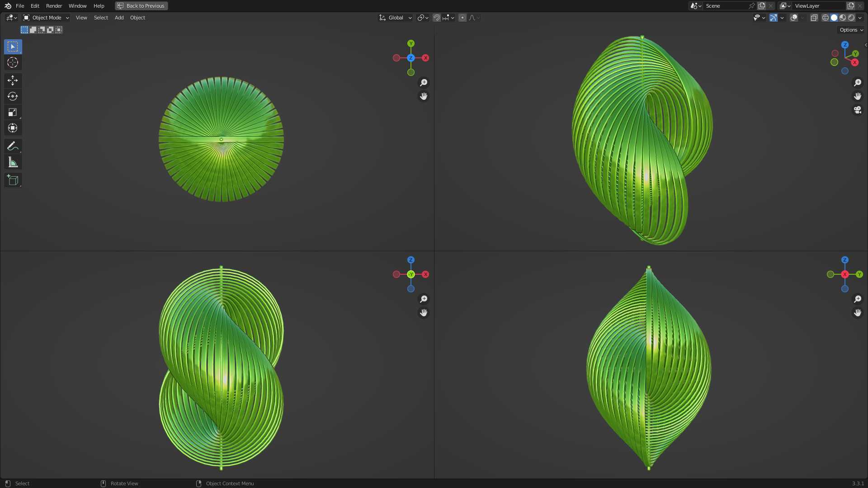
Task: Zoom icon in bottom-left front viewport
Action: point(424,299)
